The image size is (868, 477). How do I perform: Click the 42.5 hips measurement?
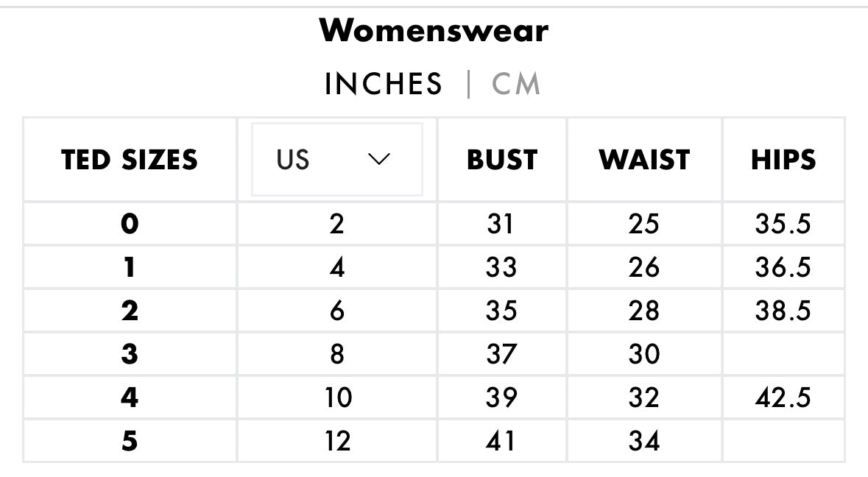click(x=783, y=397)
